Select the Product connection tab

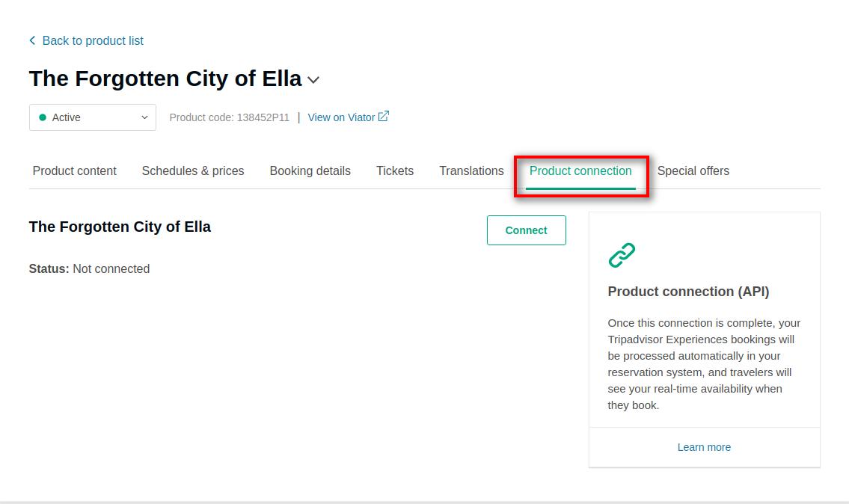click(x=580, y=171)
